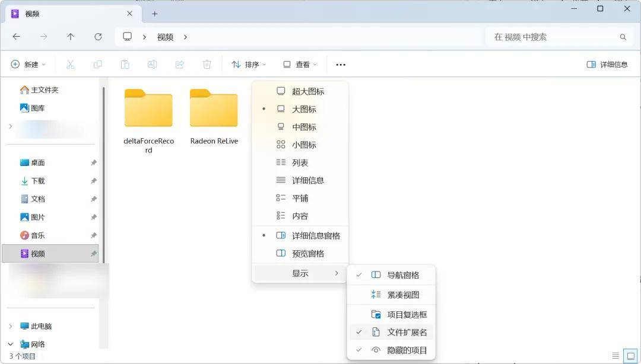Open 文档 in the sidebar
The width and height of the screenshot is (641, 364).
click(x=32, y=199)
